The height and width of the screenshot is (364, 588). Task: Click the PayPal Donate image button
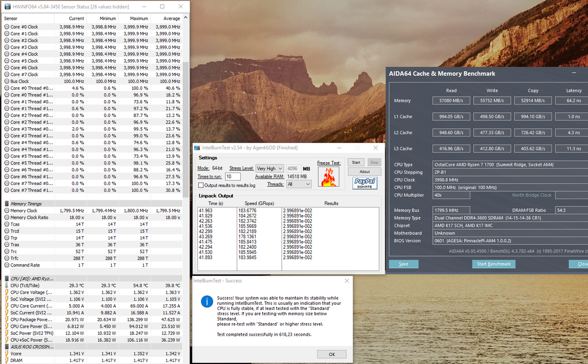pyautogui.click(x=364, y=183)
